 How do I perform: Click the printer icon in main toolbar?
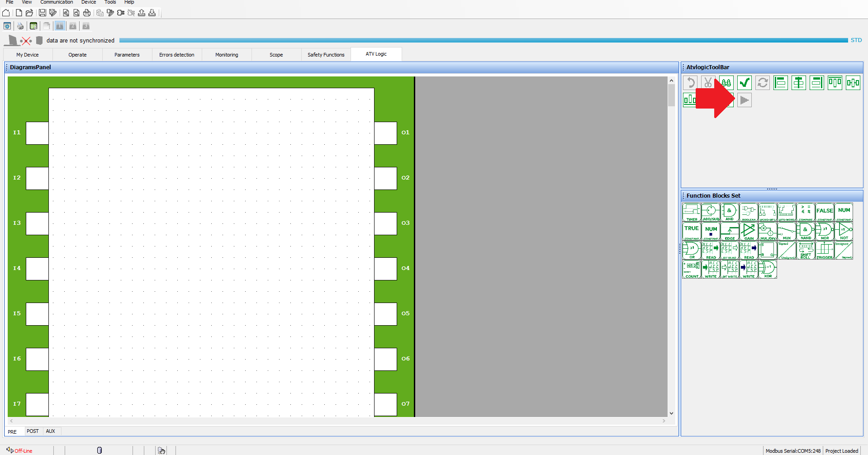pyautogui.click(x=87, y=13)
